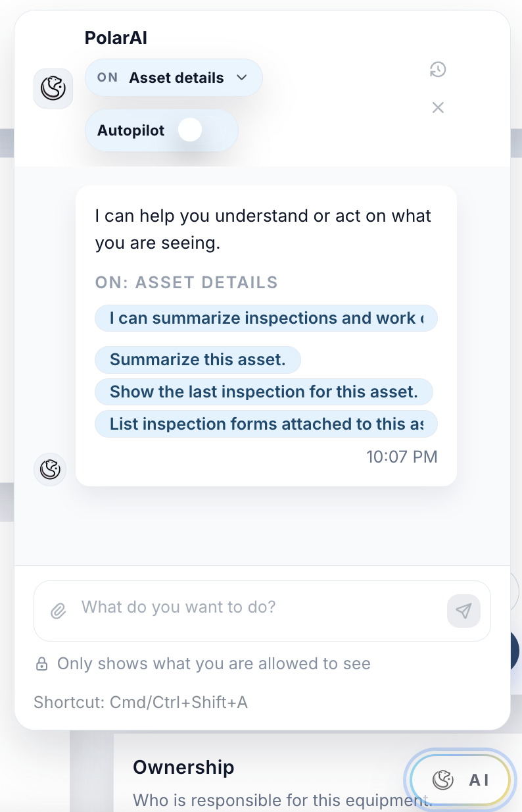Enable the Autopilot toggle
This screenshot has width=522, height=812.
point(189,130)
